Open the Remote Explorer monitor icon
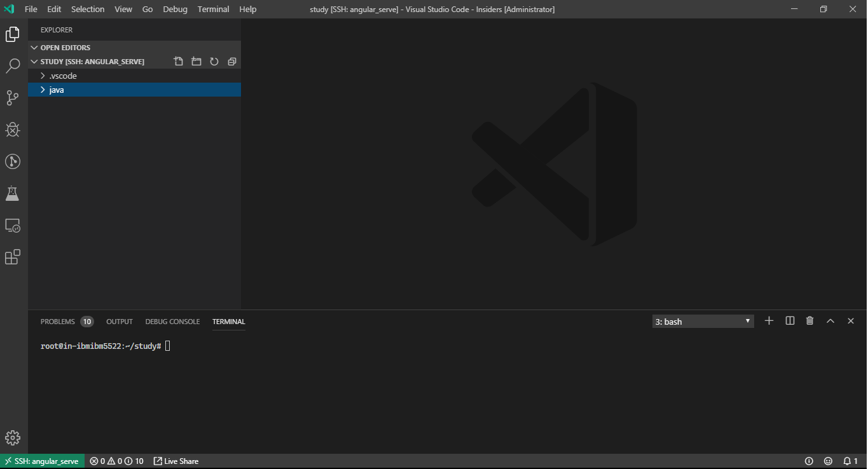 (13, 225)
